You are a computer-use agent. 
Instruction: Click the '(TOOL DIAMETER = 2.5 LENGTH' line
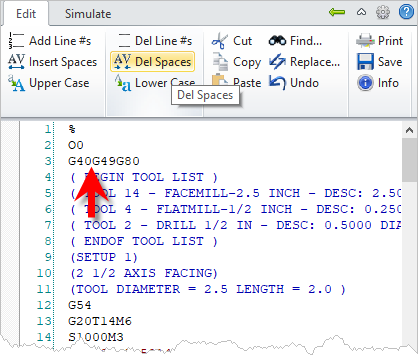[x=208, y=289]
